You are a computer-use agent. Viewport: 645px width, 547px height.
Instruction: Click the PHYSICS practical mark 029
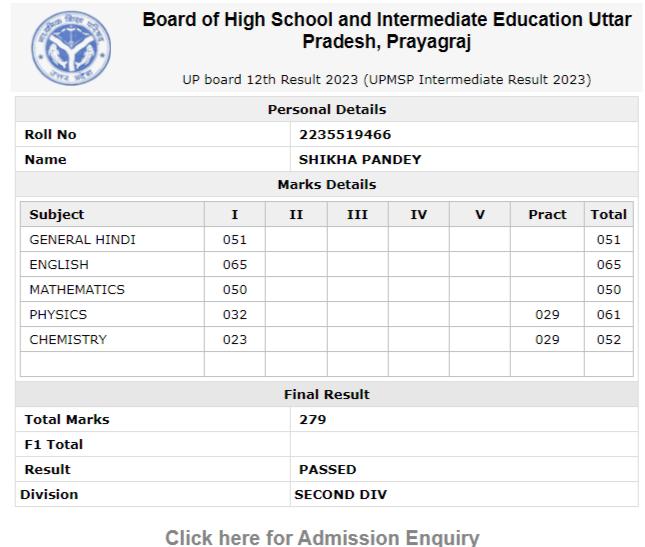(547, 315)
